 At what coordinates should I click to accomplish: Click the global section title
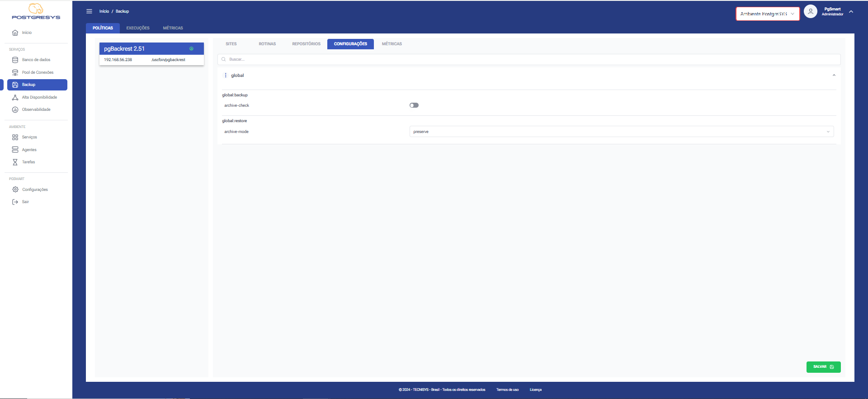coord(237,76)
